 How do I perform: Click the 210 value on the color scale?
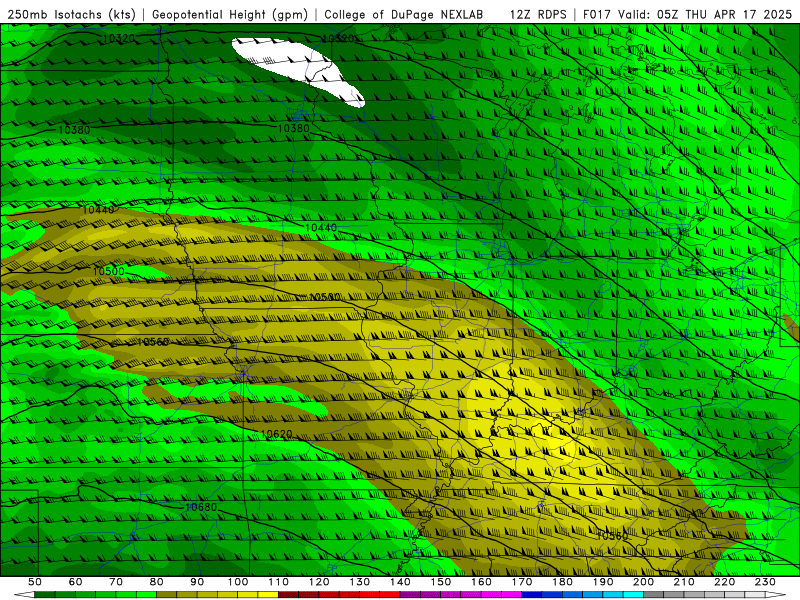pos(684,582)
